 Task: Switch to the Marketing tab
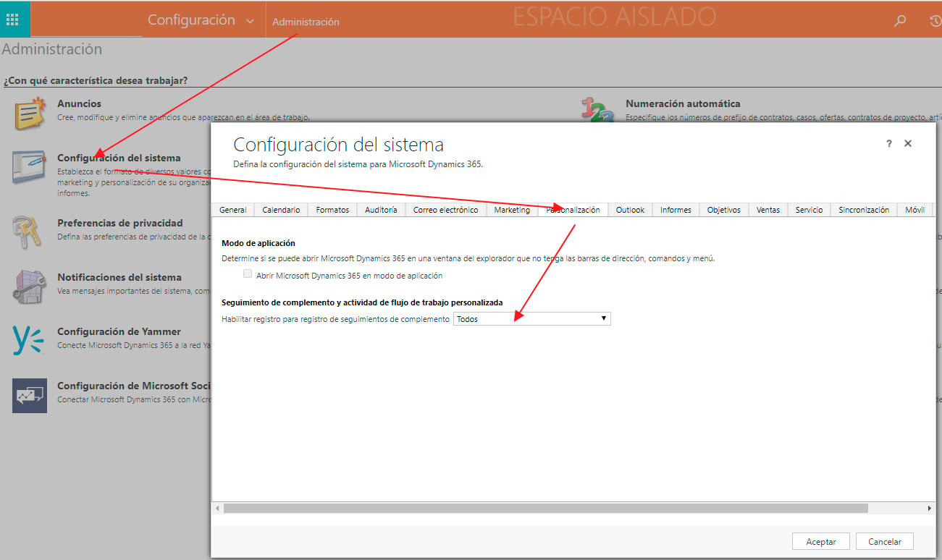coord(512,210)
